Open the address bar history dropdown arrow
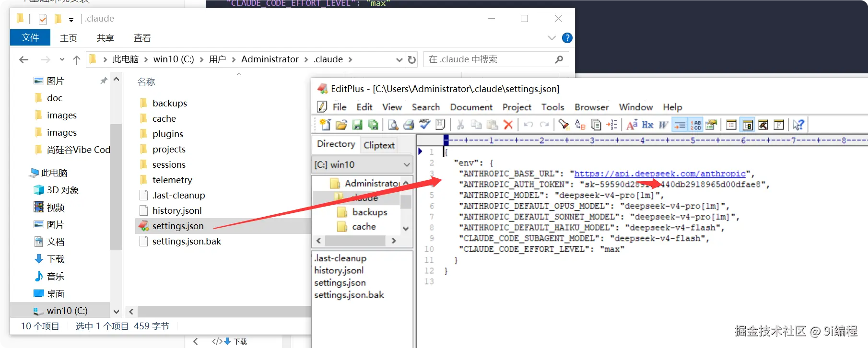The width and height of the screenshot is (868, 348). 399,59
